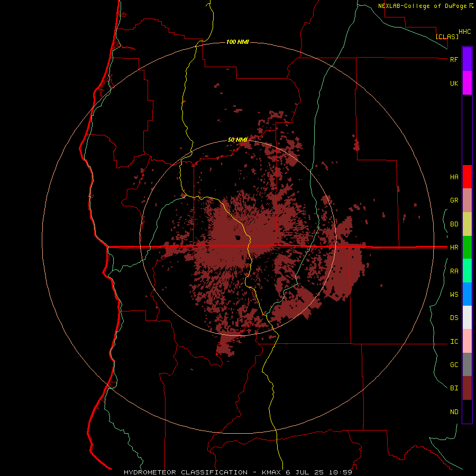Click the UK magenta legend swatch
The image size is (476, 476).
click(467, 83)
